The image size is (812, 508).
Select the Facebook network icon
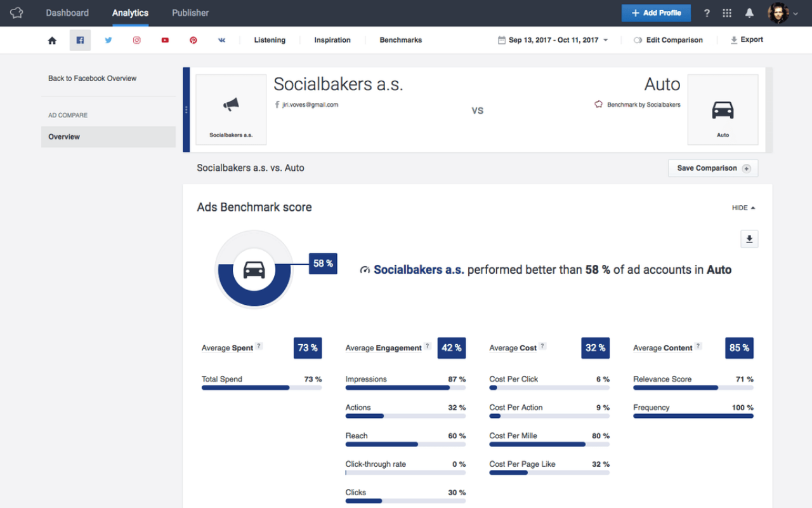(80, 40)
